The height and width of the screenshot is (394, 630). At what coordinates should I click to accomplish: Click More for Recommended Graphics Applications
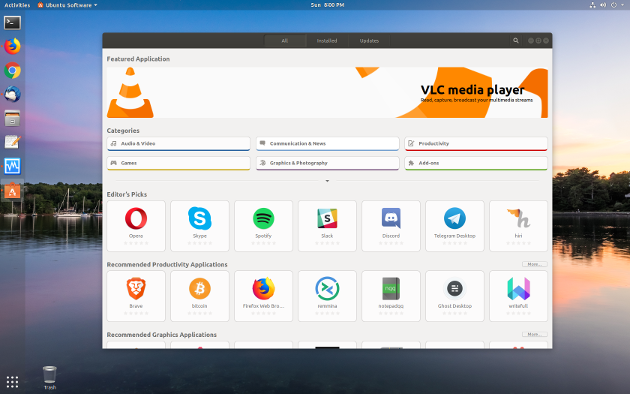(535, 334)
